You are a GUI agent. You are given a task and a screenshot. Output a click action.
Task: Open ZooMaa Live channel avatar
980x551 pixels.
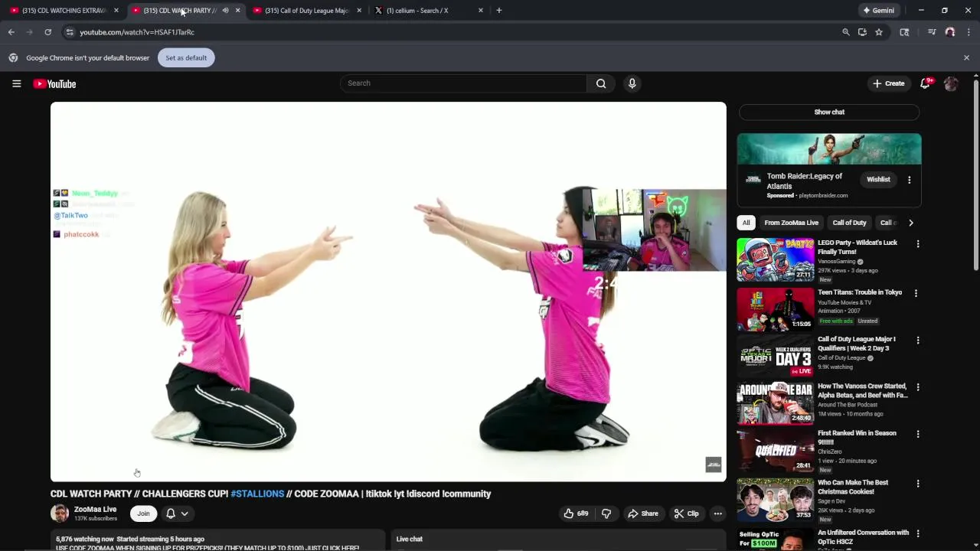tap(60, 514)
